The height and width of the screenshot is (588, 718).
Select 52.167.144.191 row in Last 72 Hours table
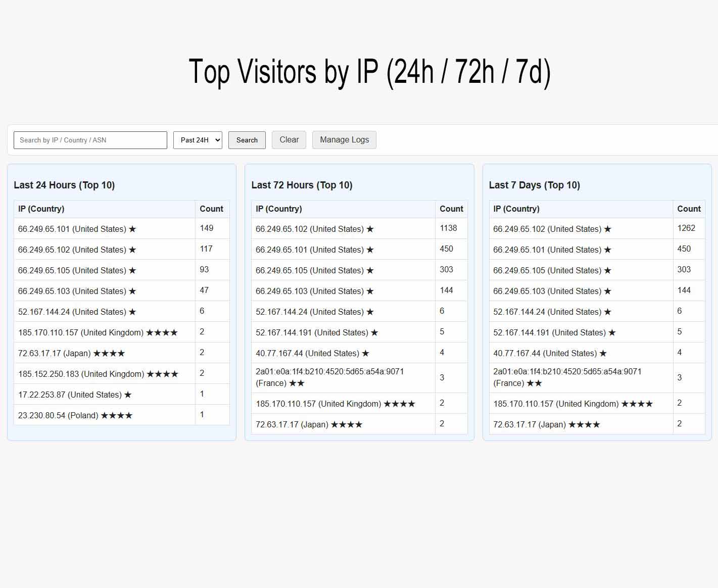point(359,332)
